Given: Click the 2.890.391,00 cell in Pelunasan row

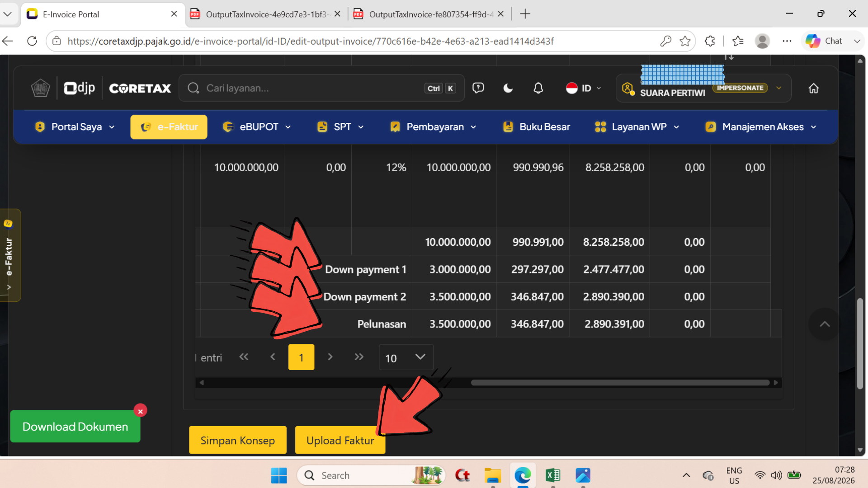Looking at the screenshot, I should point(614,324).
